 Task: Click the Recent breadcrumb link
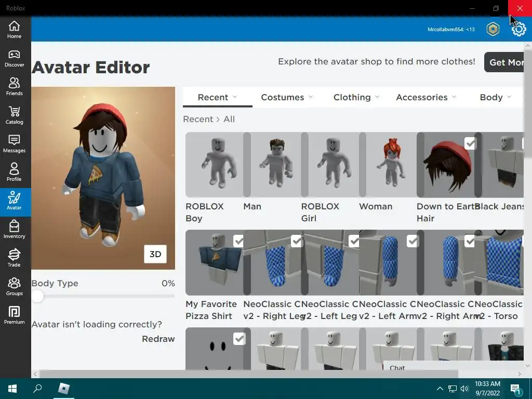(x=198, y=119)
